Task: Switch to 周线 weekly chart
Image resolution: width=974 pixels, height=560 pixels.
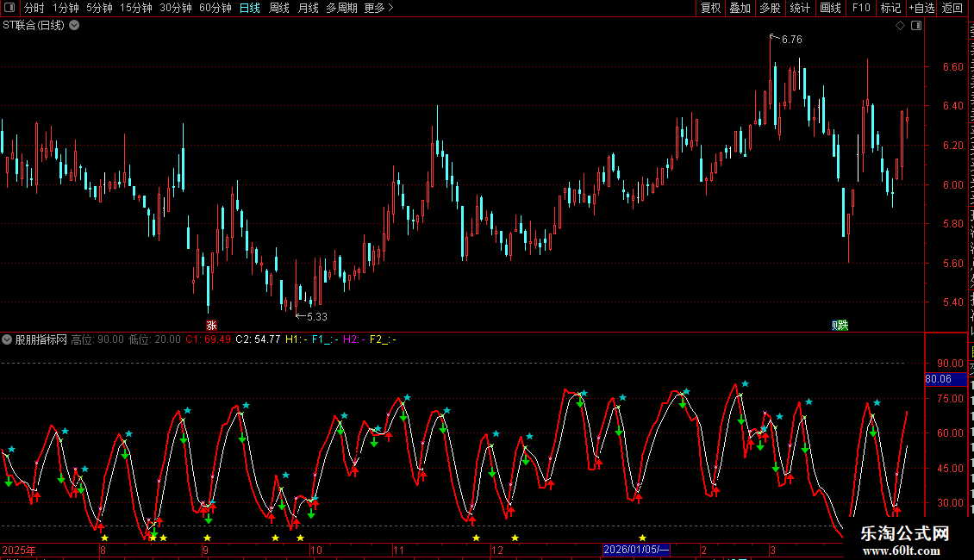Action: click(x=279, y=8)
